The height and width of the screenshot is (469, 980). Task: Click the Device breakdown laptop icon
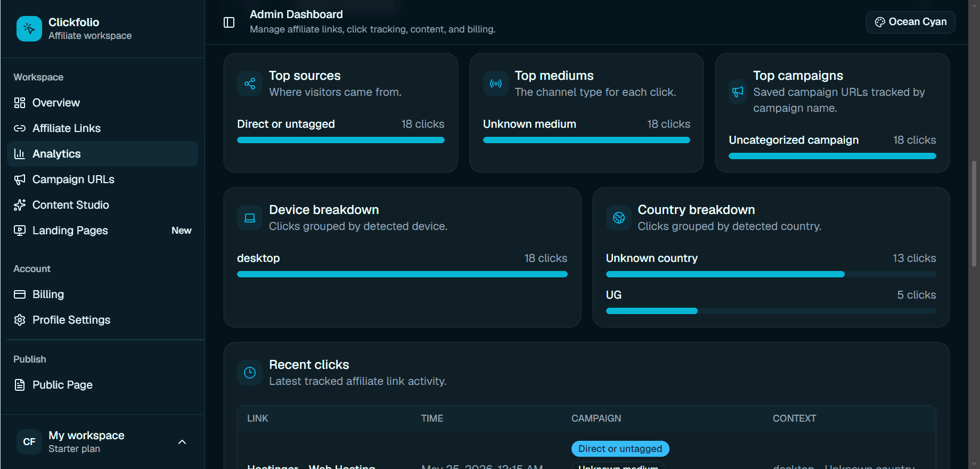point(250,218)
